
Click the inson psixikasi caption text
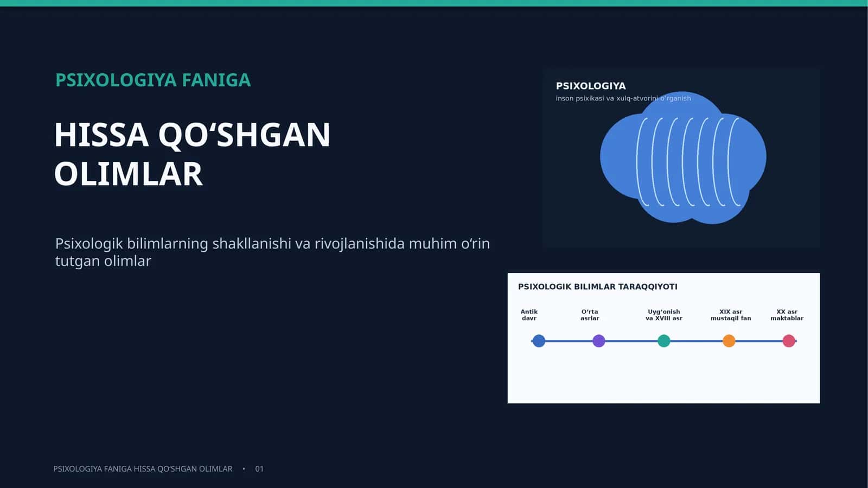pyautogui.click(x=623, y=98)
